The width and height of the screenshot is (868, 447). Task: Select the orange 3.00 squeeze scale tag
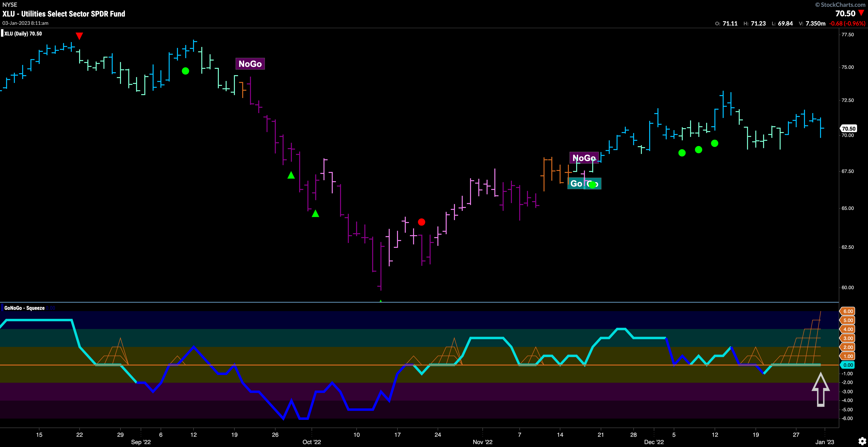pos(848,338)
